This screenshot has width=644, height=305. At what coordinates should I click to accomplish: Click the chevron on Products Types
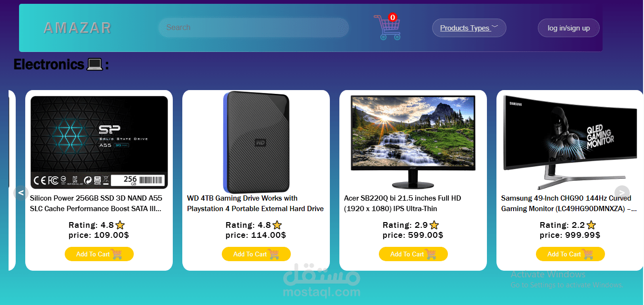click(495, 27)
